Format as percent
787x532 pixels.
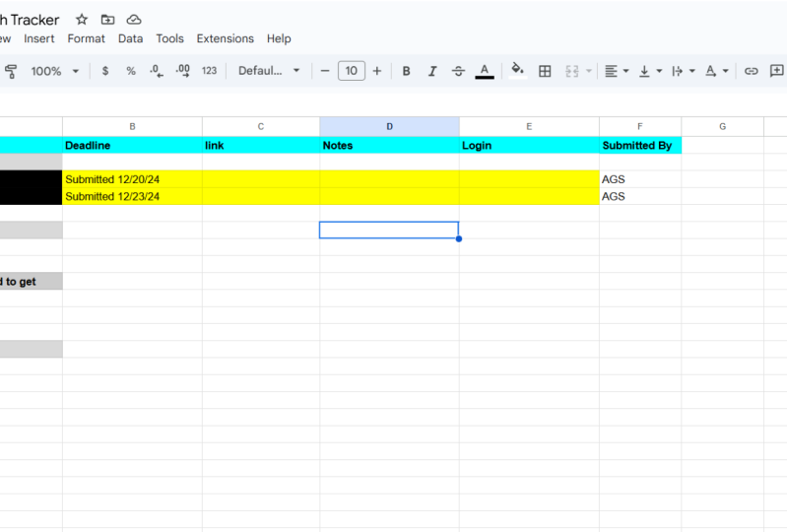tap(130, 71)
